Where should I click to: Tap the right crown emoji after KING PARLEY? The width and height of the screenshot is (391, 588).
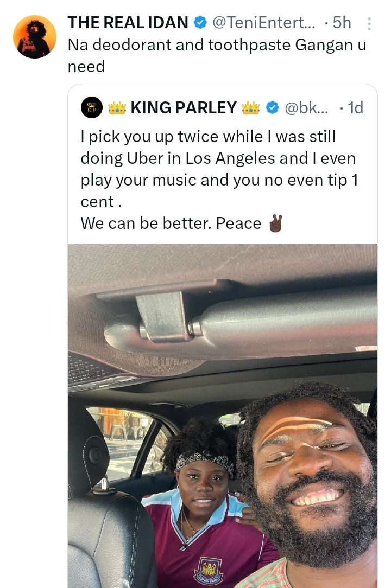pos(251,108)
